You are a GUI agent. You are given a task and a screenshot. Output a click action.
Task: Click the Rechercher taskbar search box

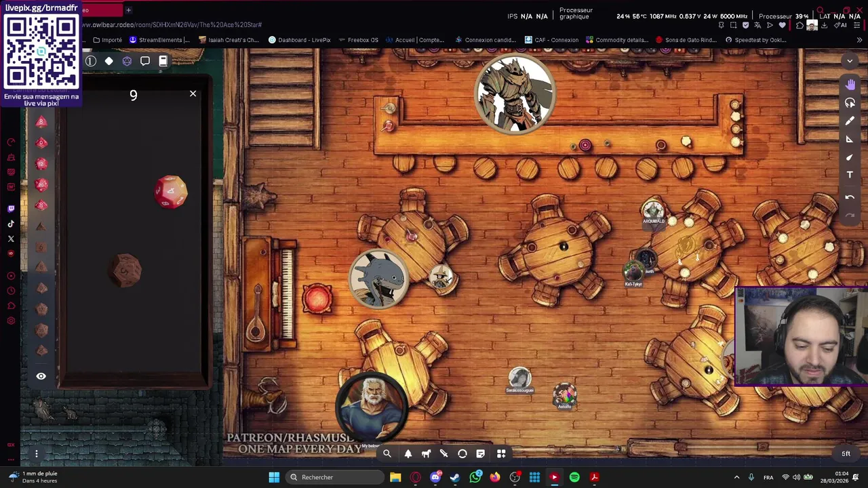(334, 477)
